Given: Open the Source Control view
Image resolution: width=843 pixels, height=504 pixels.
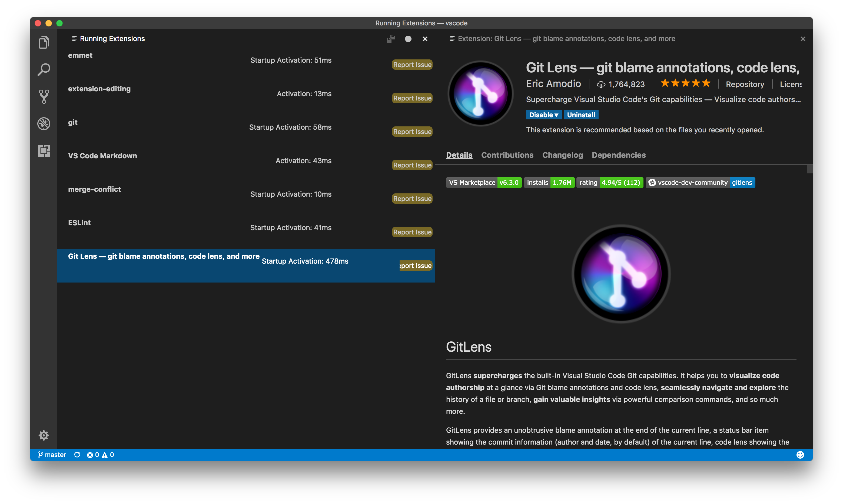Looking at the screenshot, I should (44, 96).
